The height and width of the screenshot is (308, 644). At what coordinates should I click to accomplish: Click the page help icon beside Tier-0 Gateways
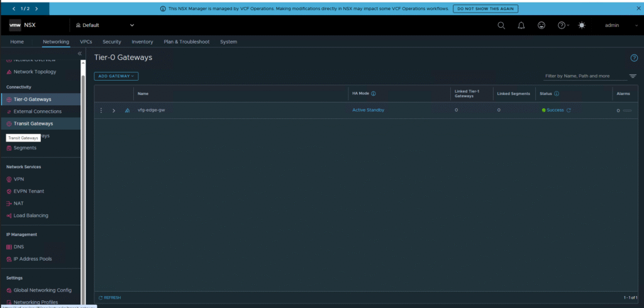(634, 58)
